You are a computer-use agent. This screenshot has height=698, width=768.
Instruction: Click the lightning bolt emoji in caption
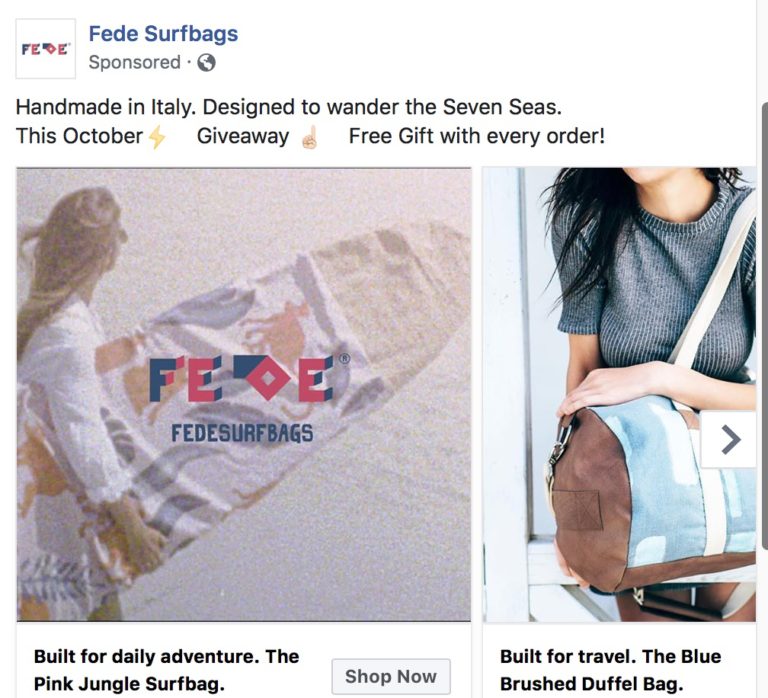point(157,137)
